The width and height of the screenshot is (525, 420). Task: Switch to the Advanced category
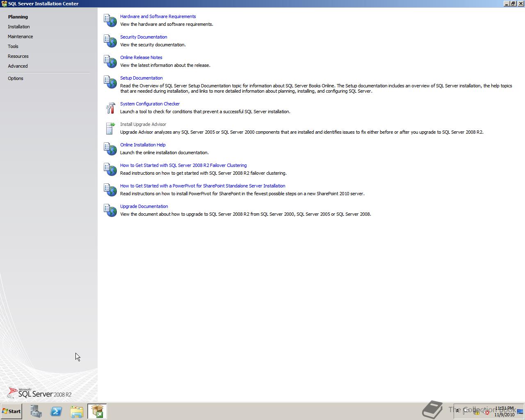pyautogui.click(x=18, y=66)
